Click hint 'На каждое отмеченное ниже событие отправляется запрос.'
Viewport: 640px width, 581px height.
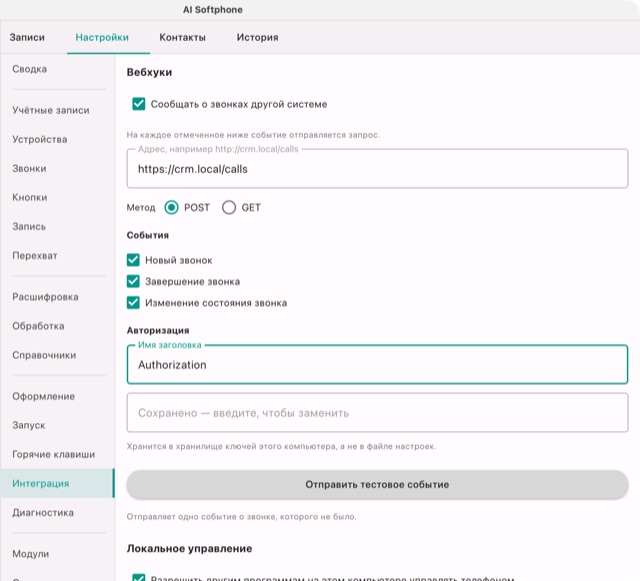pos(253,135)
